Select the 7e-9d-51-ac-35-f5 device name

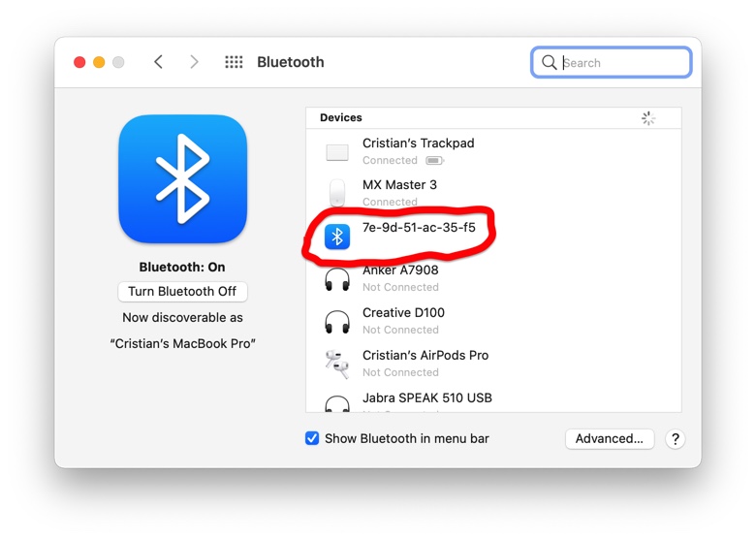coord(419,227)
